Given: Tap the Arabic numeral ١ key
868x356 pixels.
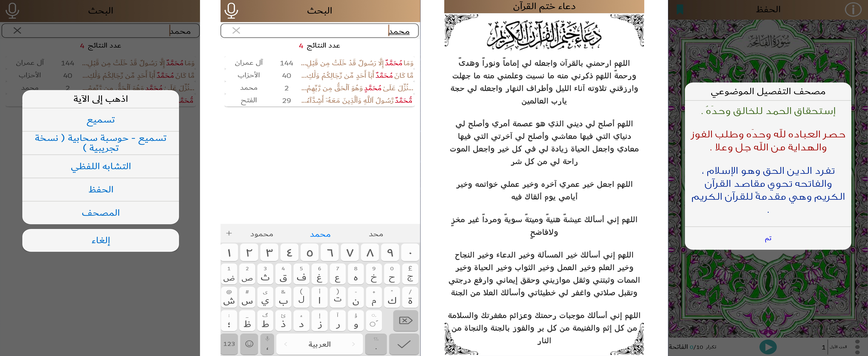Looking at the screenshot, I should pos(230,252).
